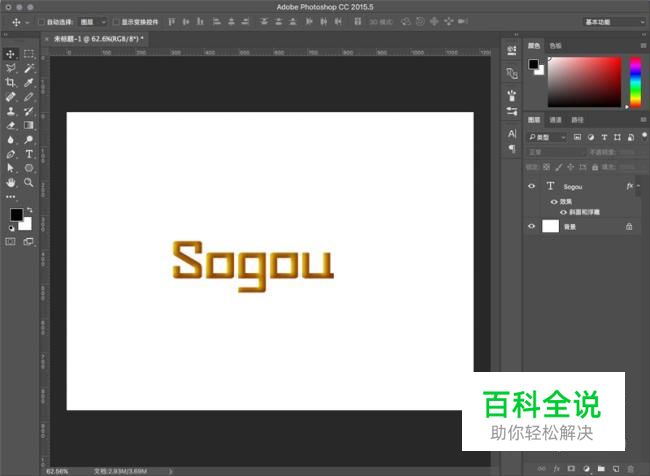The height and width of the screenshot is (476, 650).
Task: Open the Auto-Select layer/group dropdown
Action: tap(93, 22)
